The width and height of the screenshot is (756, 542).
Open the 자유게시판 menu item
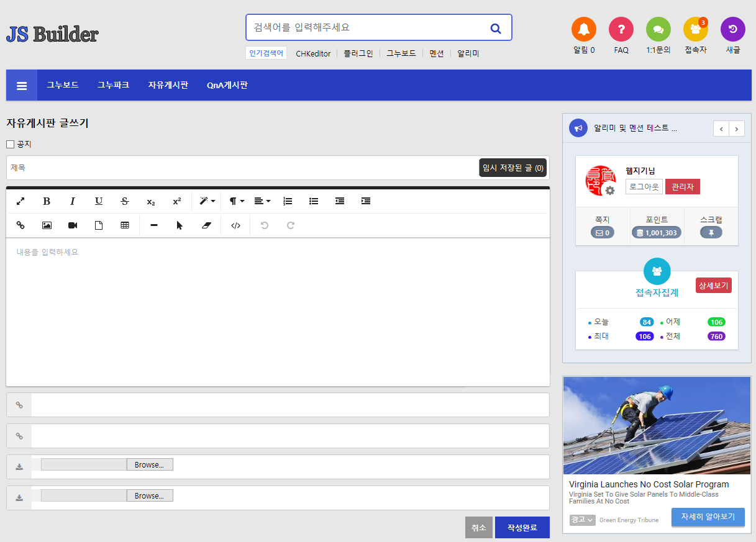[x=168, y=85]
